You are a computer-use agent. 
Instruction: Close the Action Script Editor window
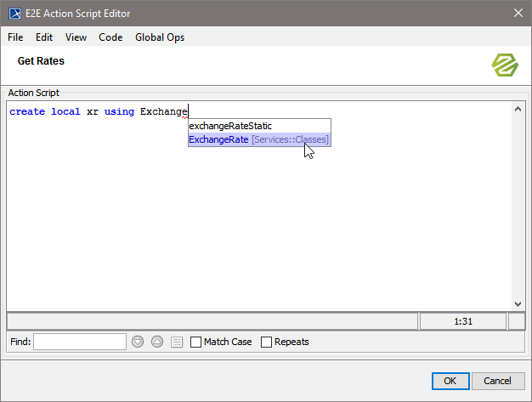pyautogui.click(x=518, y=12)
